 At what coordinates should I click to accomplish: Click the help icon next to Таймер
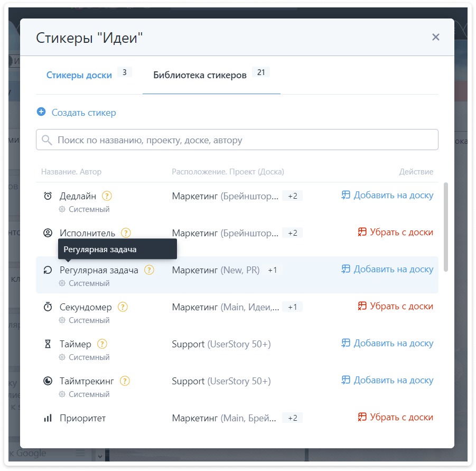(x=102, y=344)
